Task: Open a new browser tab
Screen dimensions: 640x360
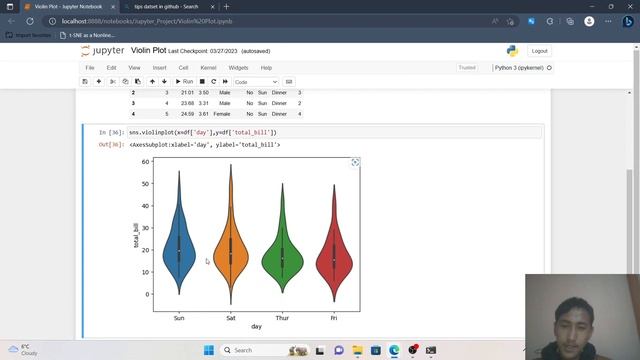Action: (227, 7)
